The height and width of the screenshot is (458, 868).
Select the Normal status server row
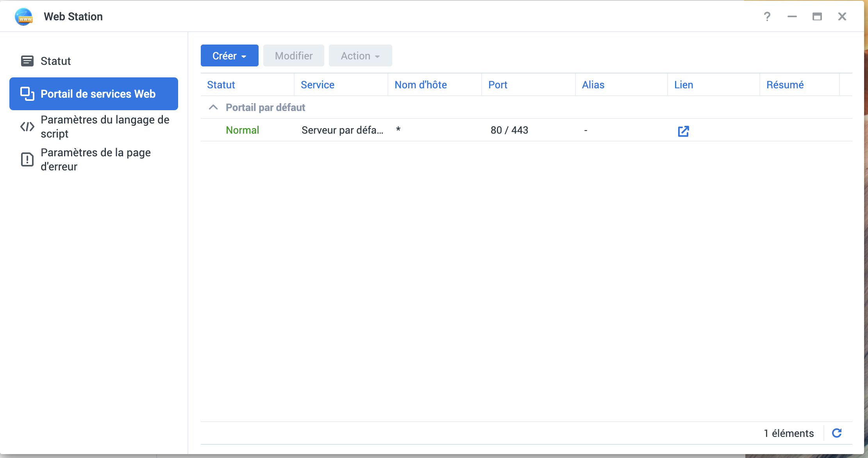click(242, 130)
